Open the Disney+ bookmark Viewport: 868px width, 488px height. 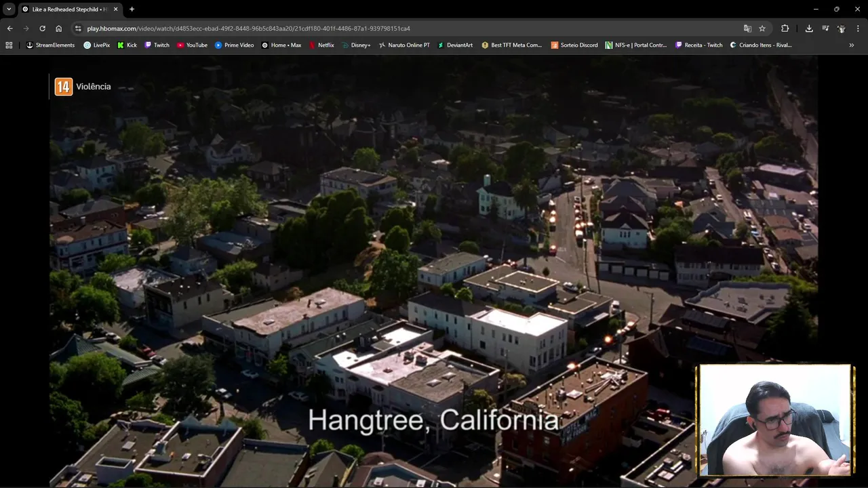click(356, 45)
